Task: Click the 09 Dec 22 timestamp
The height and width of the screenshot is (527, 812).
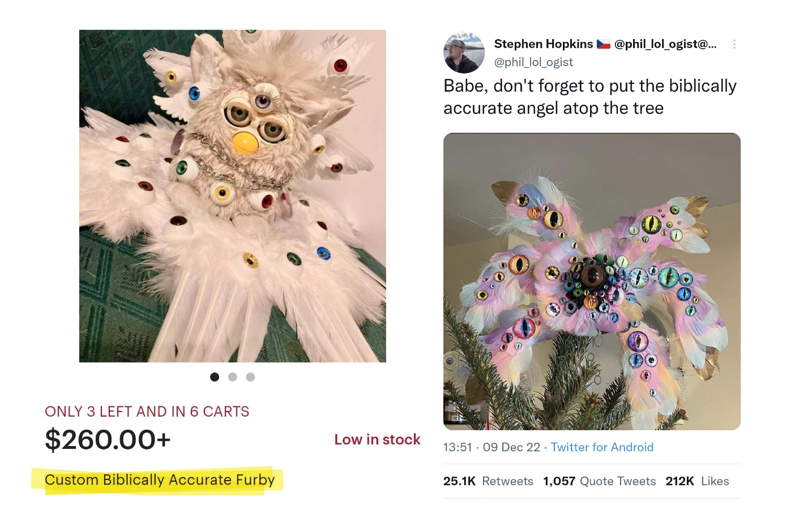Action: (x=511, y=447)
